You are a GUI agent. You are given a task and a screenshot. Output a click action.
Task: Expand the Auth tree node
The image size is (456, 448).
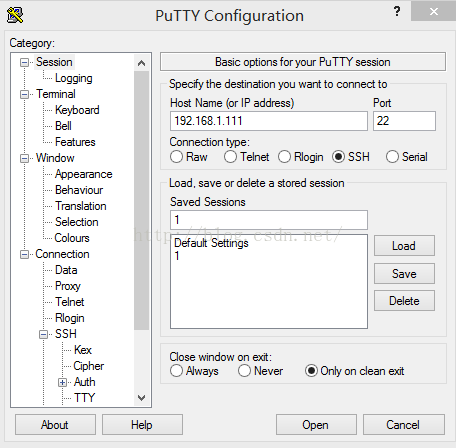[62, 382]
